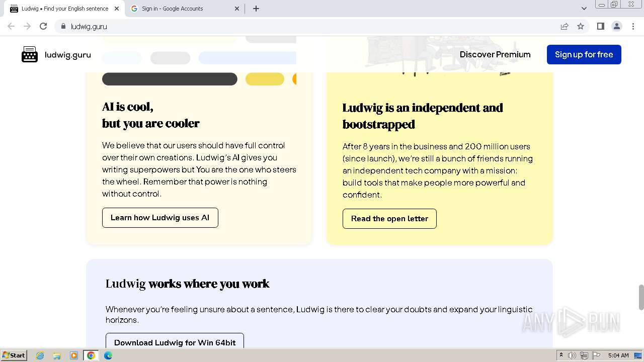This screenshot has height=362, width=644.
Task: Click the Sign up for free button
Action: [x=584, y=54]
